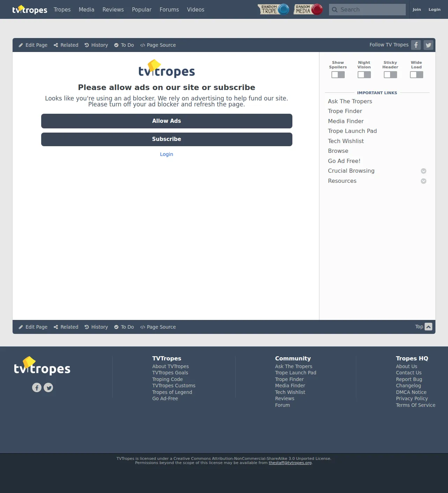Viewport: 448px width, 493px height.
Task: Open Reviews in the footer Community list
Action: pyautogui.click(x=285, y=398)
